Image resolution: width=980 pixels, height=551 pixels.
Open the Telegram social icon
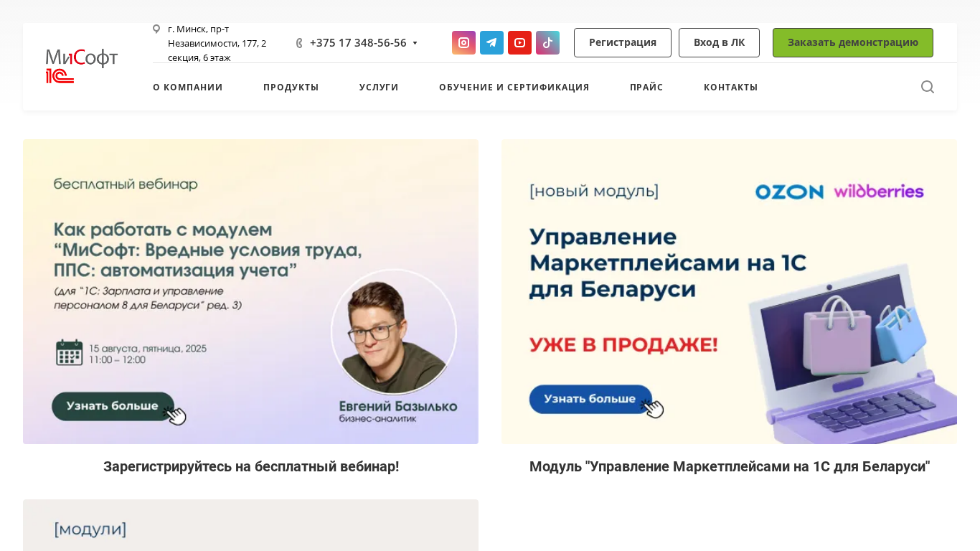491,42
